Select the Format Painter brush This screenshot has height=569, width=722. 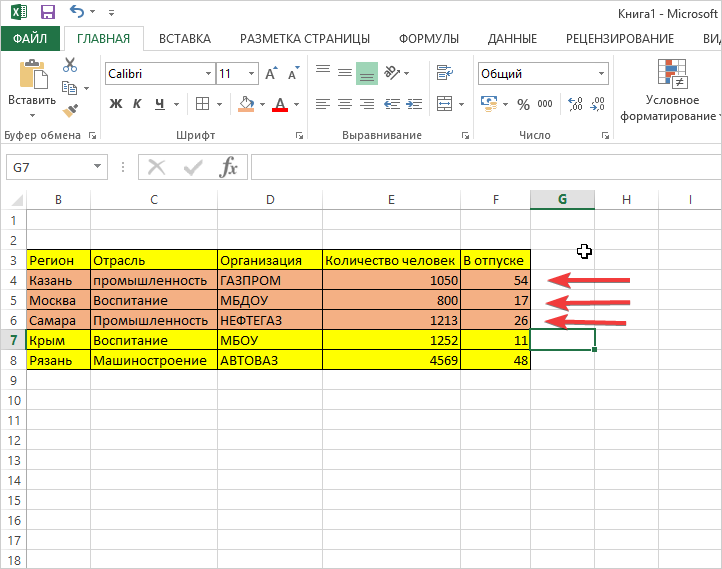point(70,111)
